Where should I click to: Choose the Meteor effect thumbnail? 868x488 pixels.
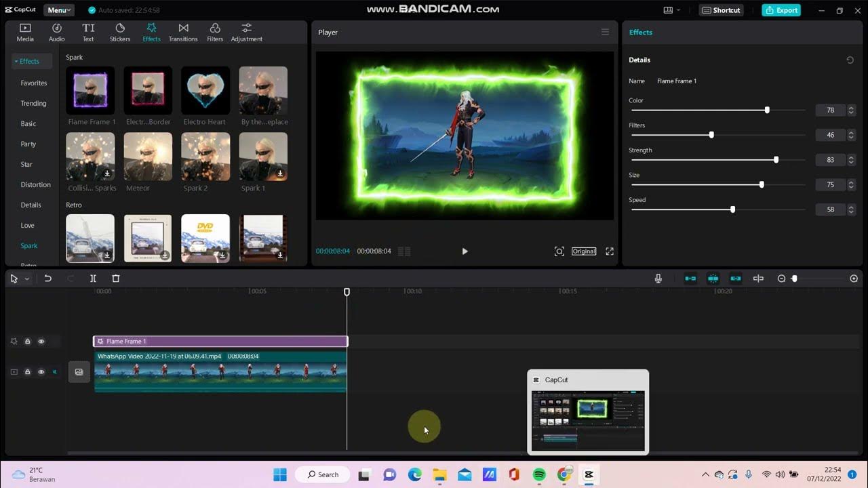[148, 157]
